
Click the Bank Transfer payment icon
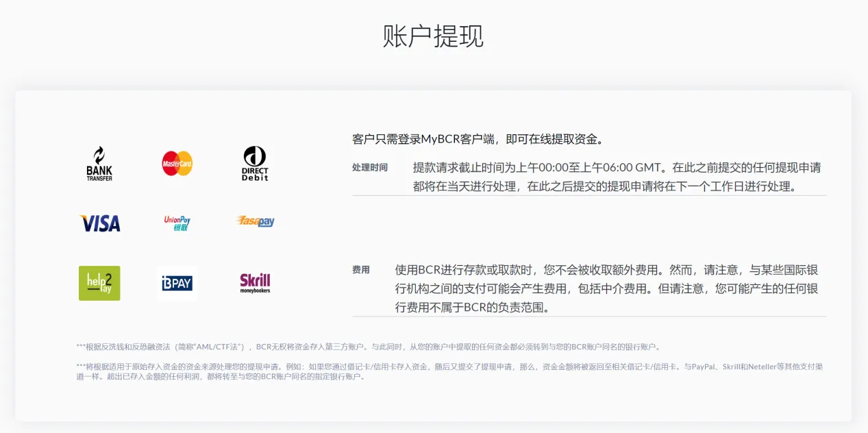coord(99,163)
